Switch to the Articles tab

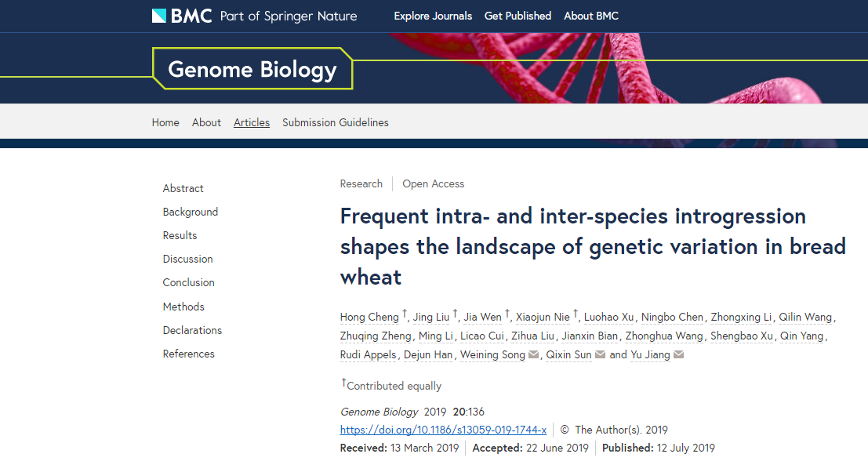click(252, 122)
